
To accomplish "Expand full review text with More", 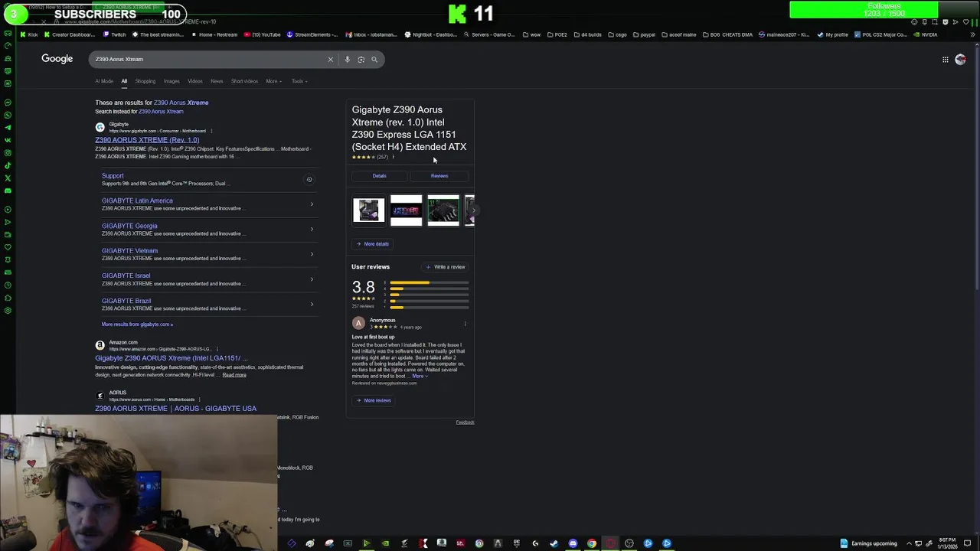I will [x=420, y=376].
